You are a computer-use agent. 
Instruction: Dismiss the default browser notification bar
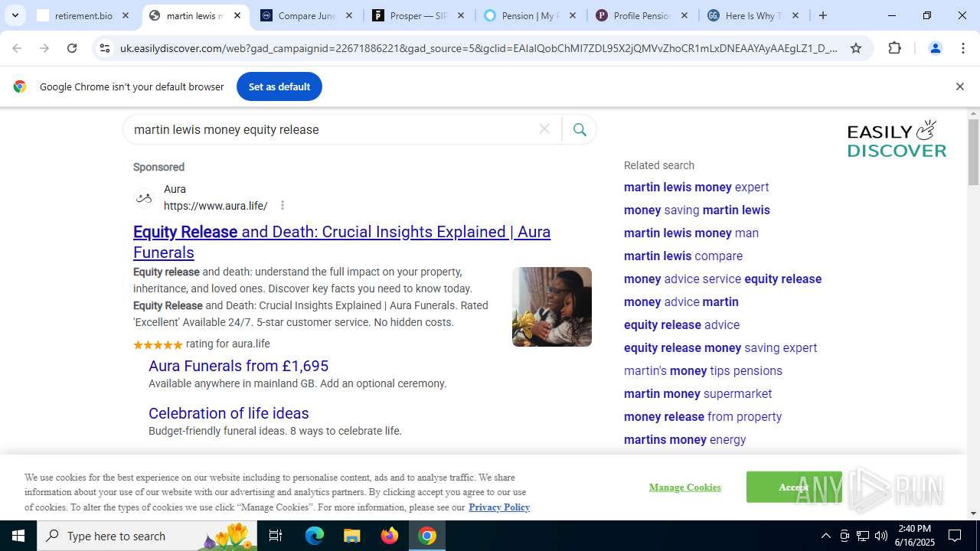coord(959,86)
